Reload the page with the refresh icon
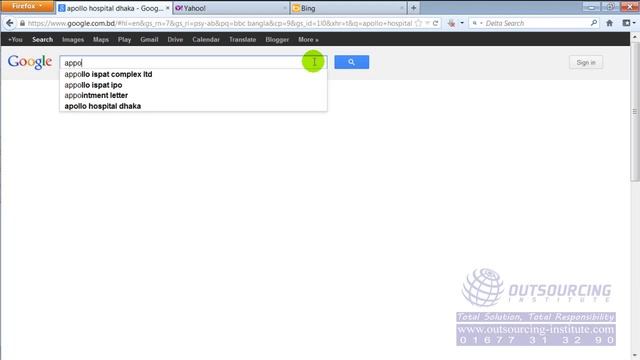The height and width of the screenshot is (360, 640). 436,23
